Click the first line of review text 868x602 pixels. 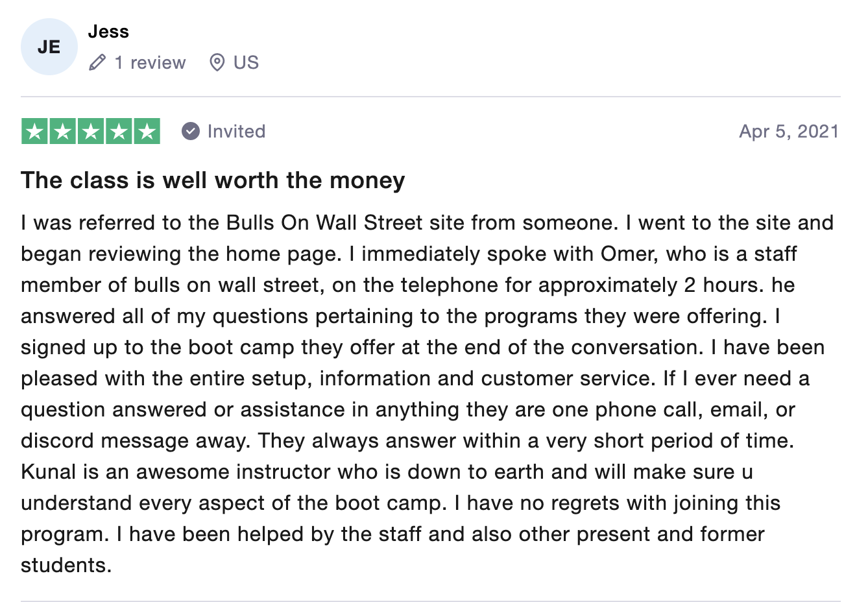coord(427,223)
